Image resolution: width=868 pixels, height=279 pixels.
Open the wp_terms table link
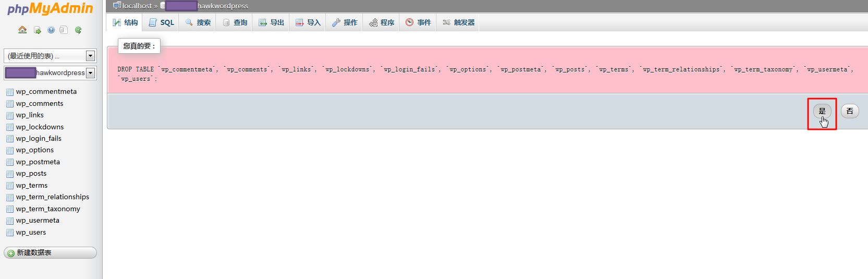[32, 186]
